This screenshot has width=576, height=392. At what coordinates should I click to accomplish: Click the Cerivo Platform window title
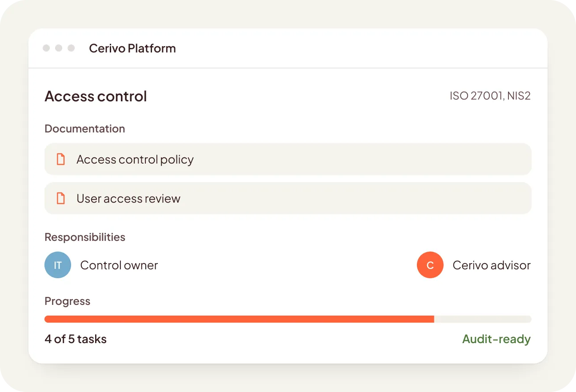[132, 48]
